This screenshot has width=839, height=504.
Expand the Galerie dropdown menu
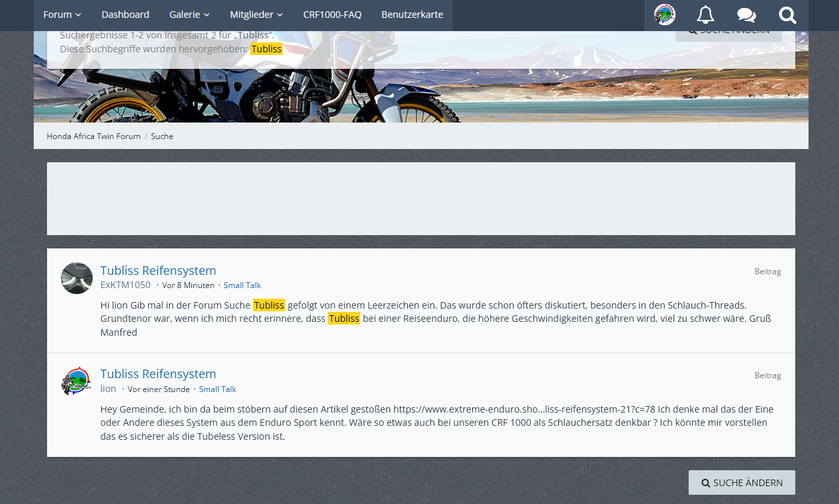[x=189, y=15]
